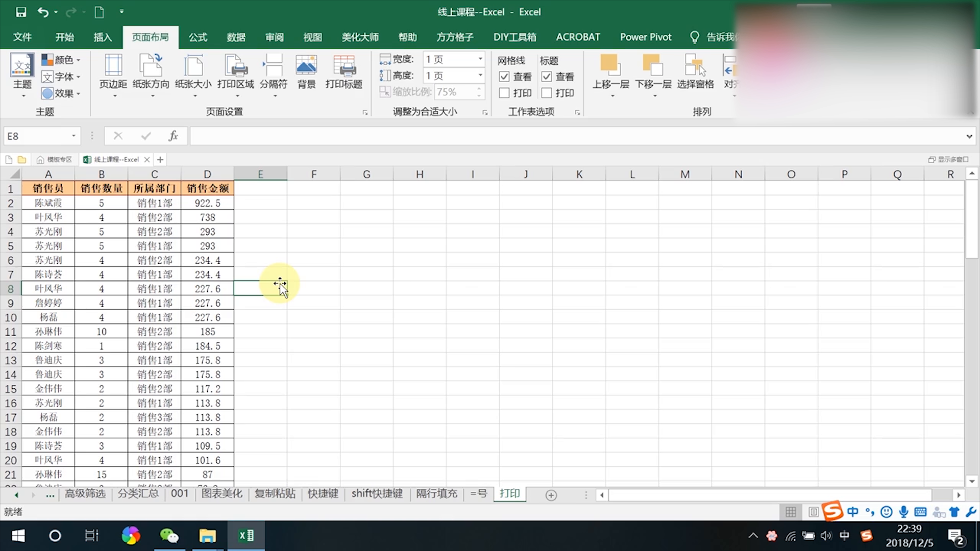
Task: Switch to the Formulas (公式) ribbon tab
Action: (x=198, y=37)
